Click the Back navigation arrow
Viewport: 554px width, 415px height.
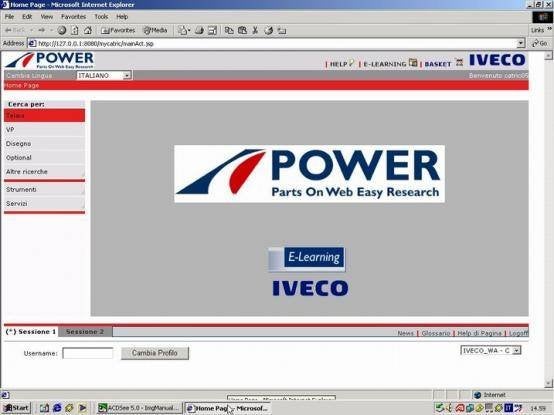click(15, 30)
